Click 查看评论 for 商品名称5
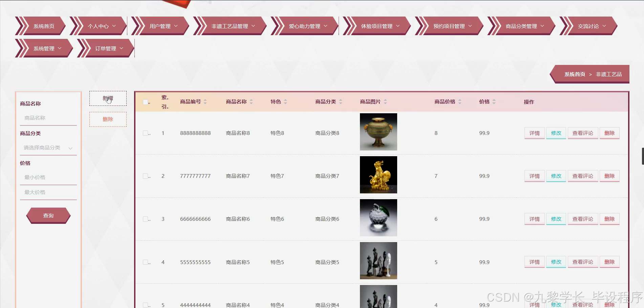 pos(583,262)
